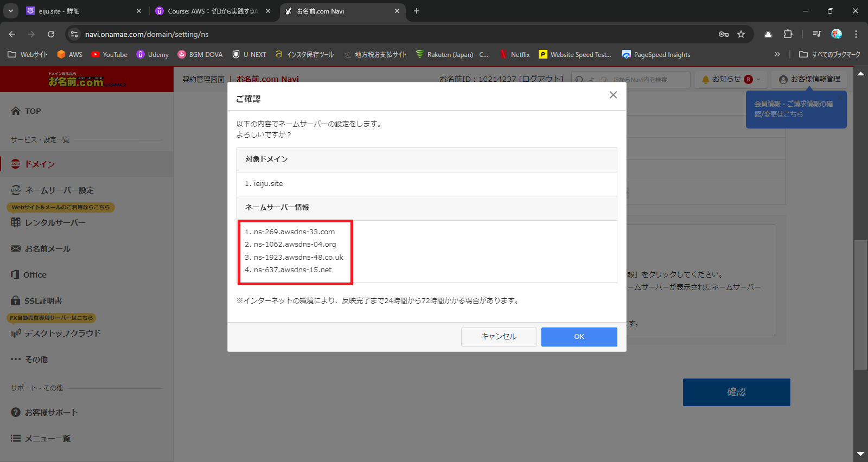Open Rakuten (Japan) bookmark

[x=452, y=55]
